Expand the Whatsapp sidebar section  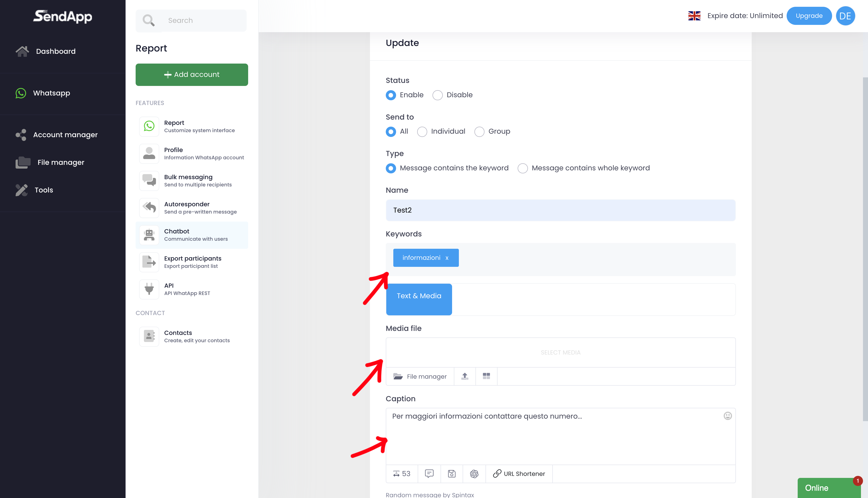point(51,93)
